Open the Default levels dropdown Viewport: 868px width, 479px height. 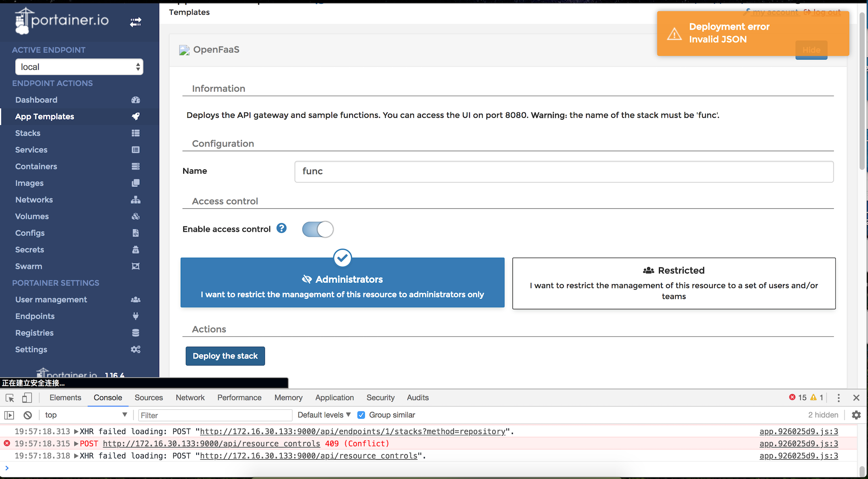[323, 415]
